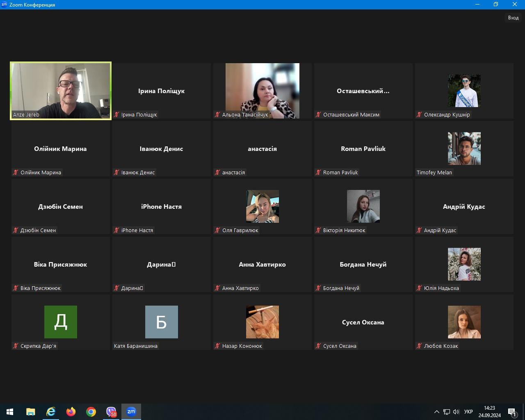Screen dimensions: 525x420
Task: Open Zoom app from the taskbar
Action: pos(131,411)
